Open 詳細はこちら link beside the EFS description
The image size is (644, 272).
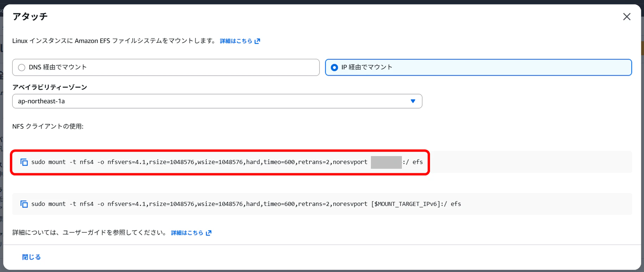240,41
